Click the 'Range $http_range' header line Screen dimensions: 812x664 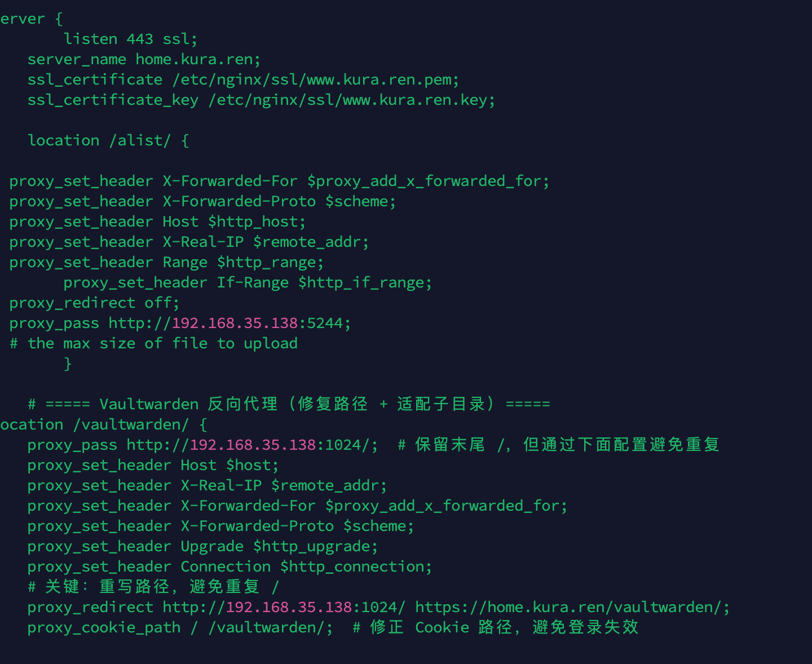tap(166, 262)
